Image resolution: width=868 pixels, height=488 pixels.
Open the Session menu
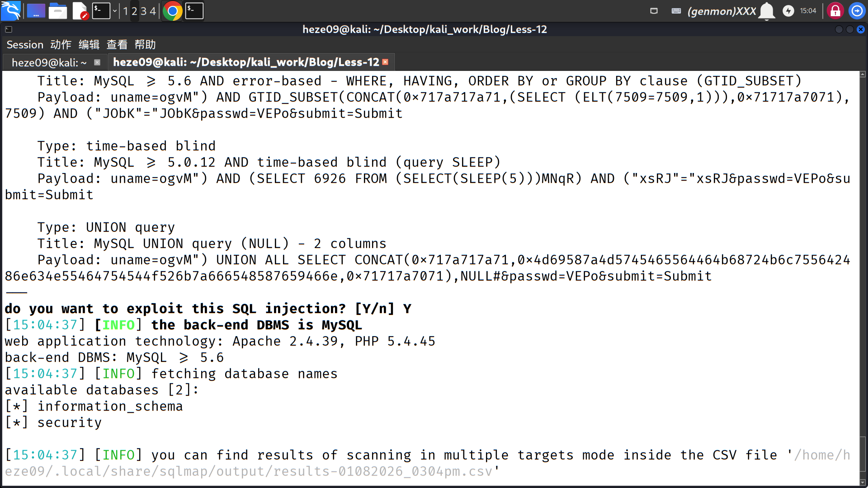(25, 45)
